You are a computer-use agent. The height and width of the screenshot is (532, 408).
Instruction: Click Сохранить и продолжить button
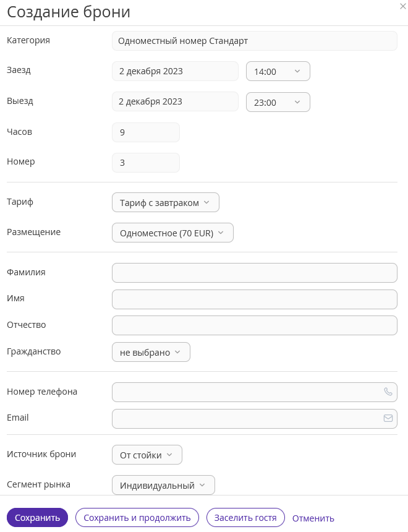pyautogui.click(x=137, y=518)
